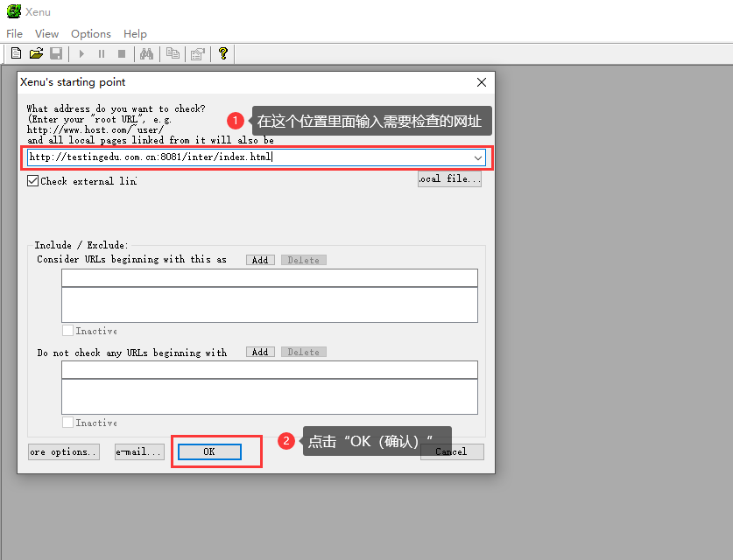Click the New document toolbar icon

[16, 53]
